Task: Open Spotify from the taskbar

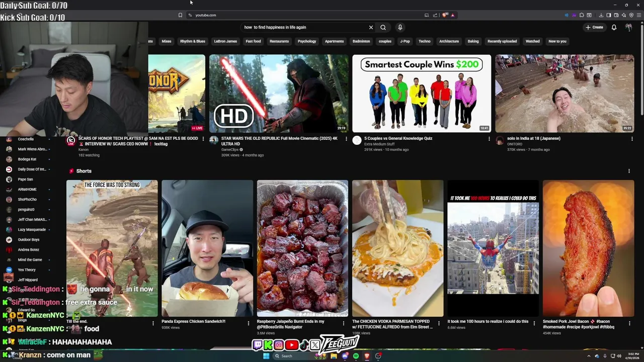Action: [356, 356]
